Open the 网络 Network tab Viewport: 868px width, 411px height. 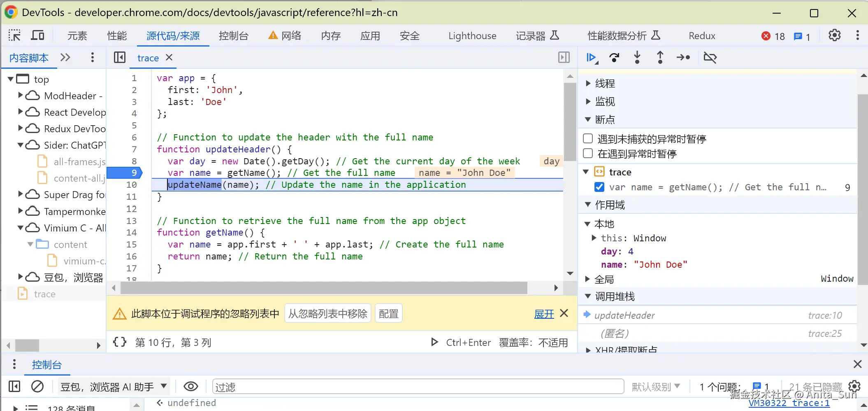click(285, 36)
